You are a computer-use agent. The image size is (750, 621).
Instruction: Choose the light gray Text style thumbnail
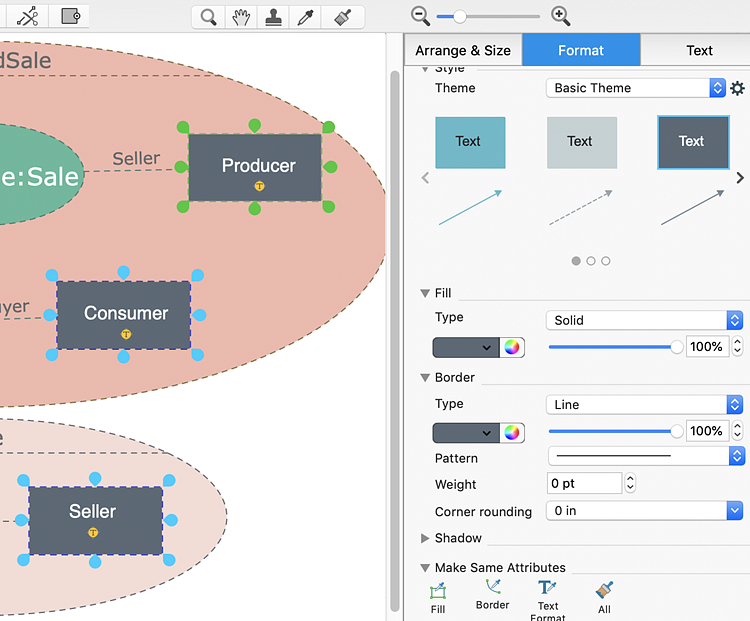tap(582, 143)
